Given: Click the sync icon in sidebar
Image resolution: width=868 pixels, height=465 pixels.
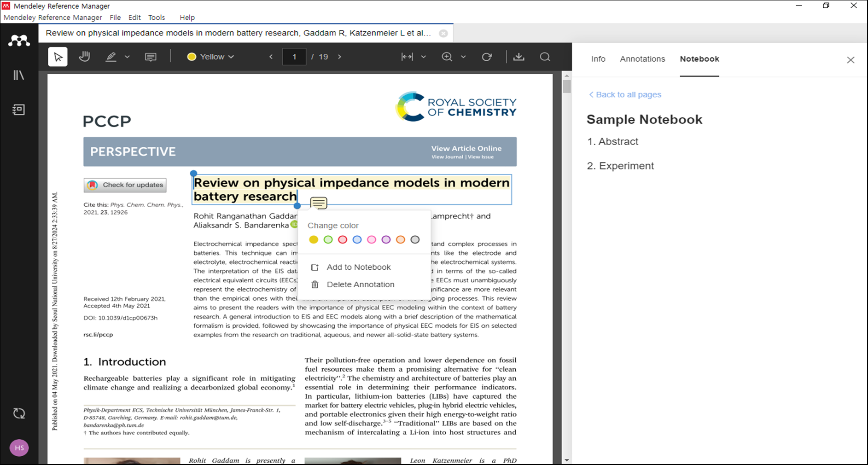Looking at the screenshot, I should click(19, 413).
